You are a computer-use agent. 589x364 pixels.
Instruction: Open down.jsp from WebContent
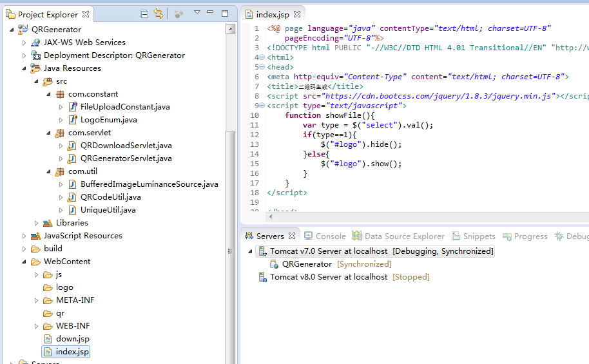click(x=72, y=339)
